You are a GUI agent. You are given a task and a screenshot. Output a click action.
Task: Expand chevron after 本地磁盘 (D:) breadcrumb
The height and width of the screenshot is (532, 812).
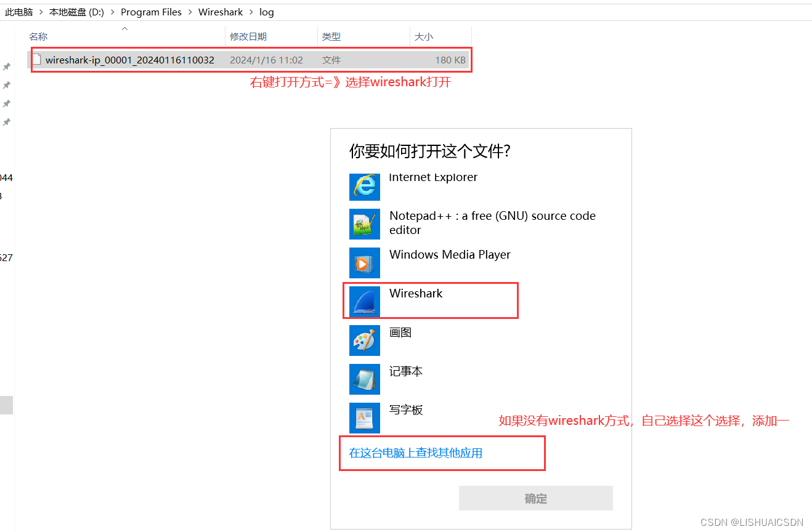point(113,12)
